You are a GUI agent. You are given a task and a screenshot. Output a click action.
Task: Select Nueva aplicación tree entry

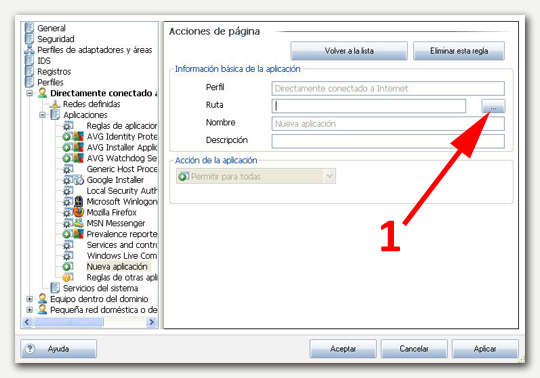point(117,267)
